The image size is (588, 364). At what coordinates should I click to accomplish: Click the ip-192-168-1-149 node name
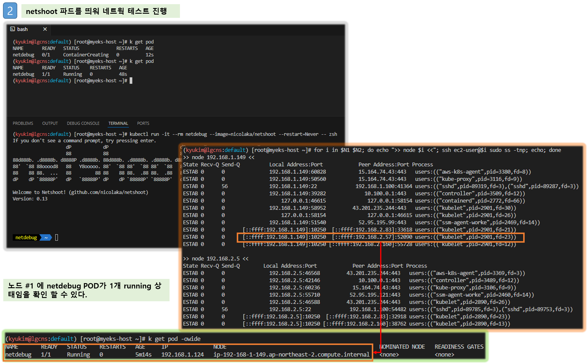tap(291, 354)
